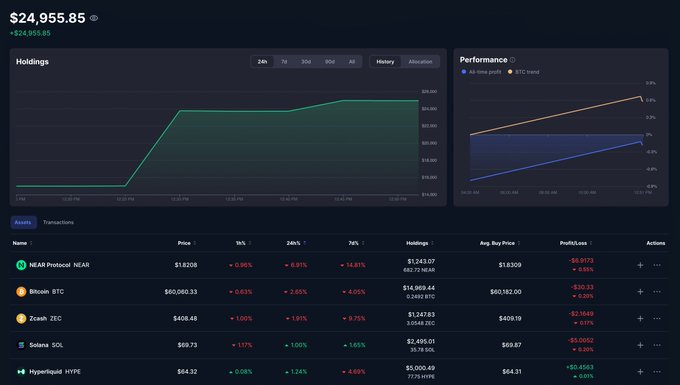Image resolution: width=680 pixels, height=385 pixels.
Task: Open more options menu for Bitcoin
Action: 657,292
